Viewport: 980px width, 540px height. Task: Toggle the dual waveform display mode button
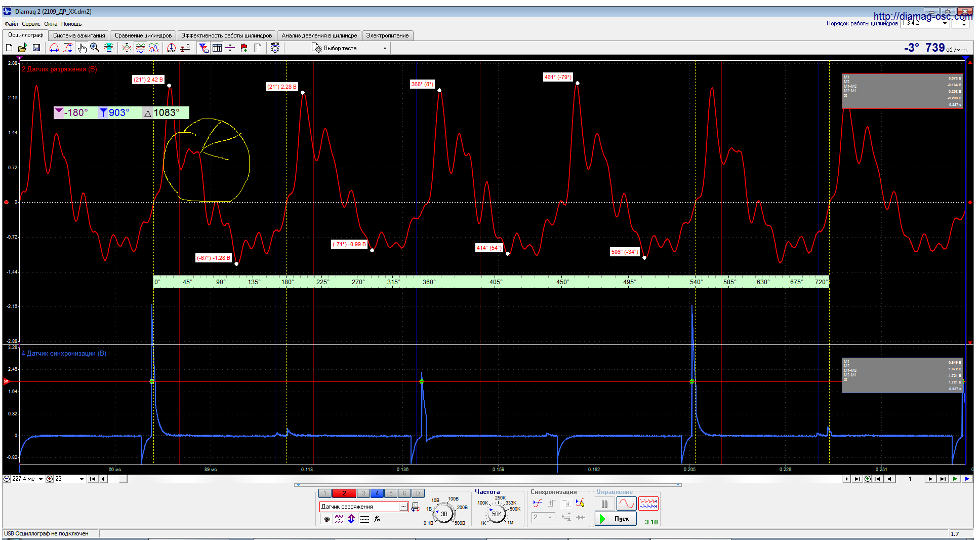point(648,504)
